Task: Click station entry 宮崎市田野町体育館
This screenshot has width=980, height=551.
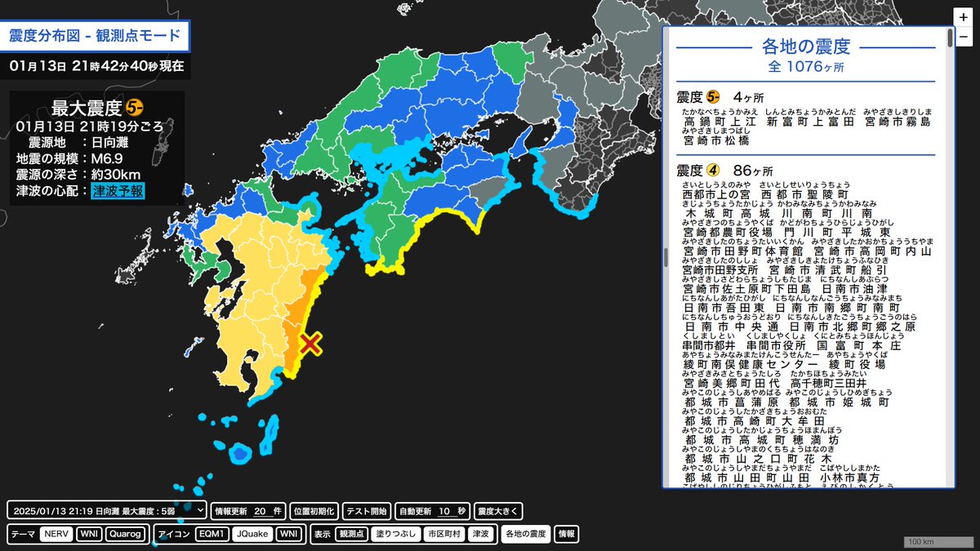Action: click(744, 251)
